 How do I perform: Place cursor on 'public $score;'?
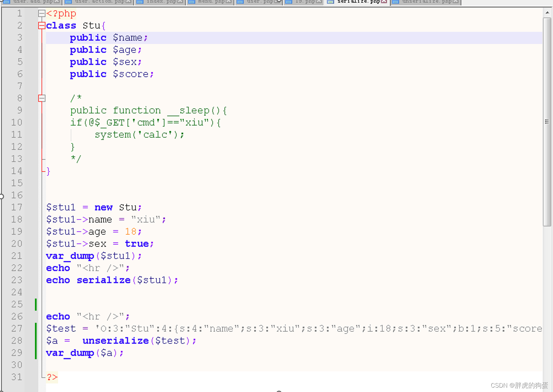[x=112, y=74]
